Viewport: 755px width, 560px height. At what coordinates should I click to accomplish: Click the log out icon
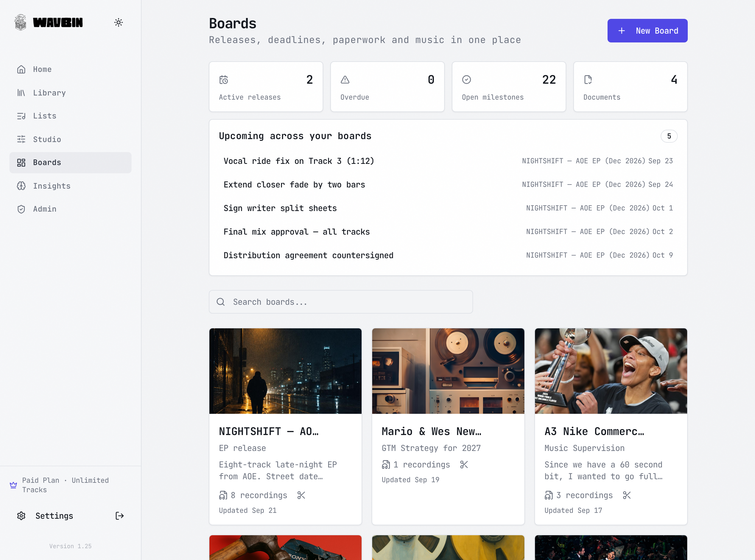pyautogui.click(x=120, y=516)
